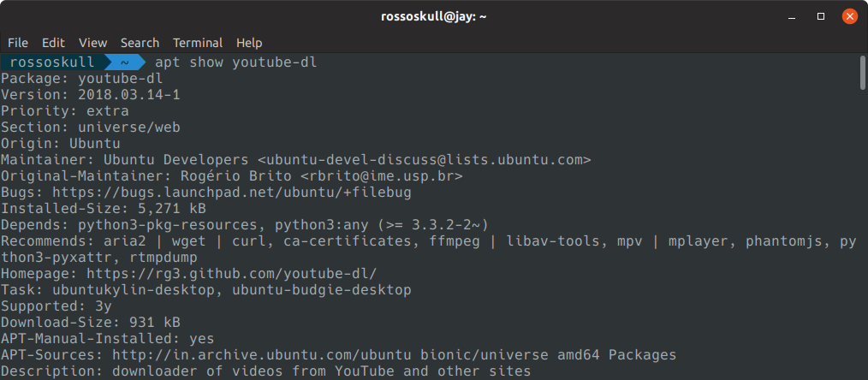
Task: Open the Search menu
Action: (x=140, y=43)
